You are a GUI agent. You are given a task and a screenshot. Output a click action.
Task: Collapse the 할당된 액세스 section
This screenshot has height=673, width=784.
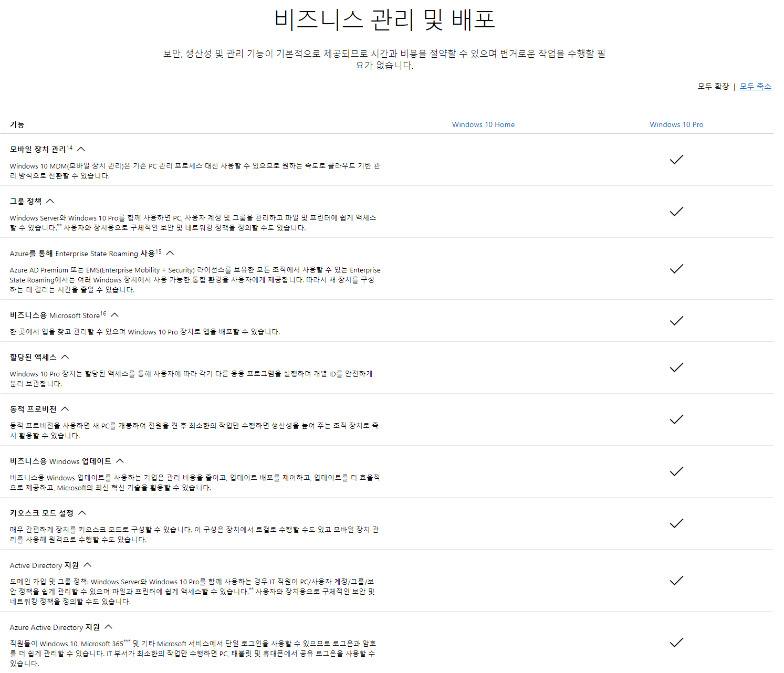[65, 356]
